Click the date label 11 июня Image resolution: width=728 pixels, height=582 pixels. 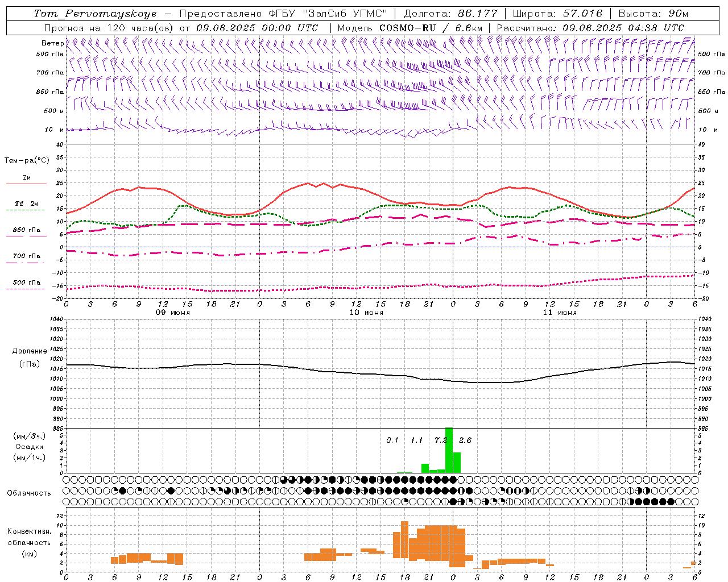[560, 313]
